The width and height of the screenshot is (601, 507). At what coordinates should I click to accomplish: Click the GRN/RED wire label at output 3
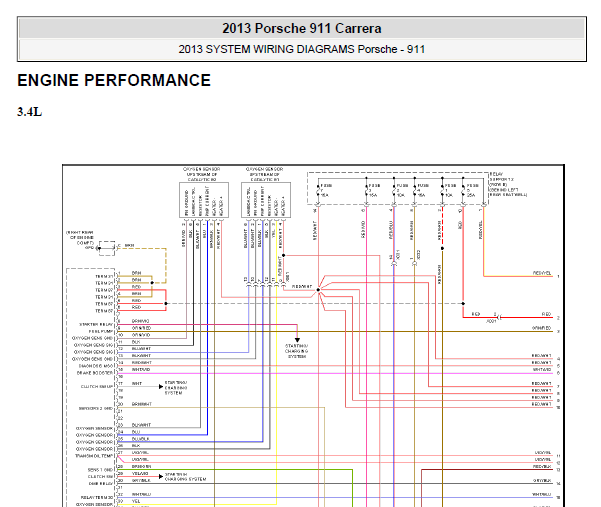[542, 328]
